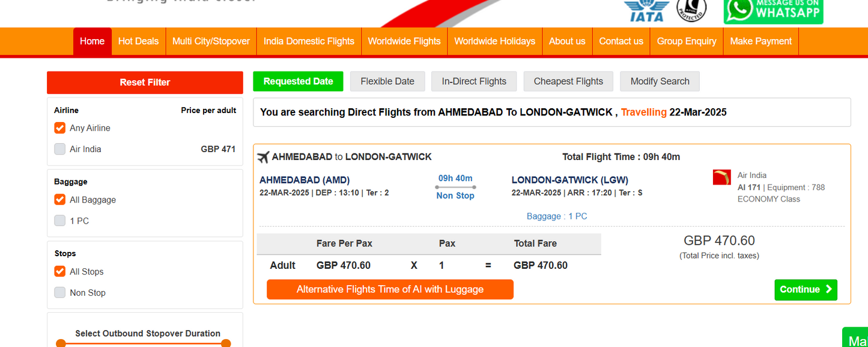The width and height of the screenshot is (868, 347).
Task: Click the Air India airline logo
Action: (722, 177)
